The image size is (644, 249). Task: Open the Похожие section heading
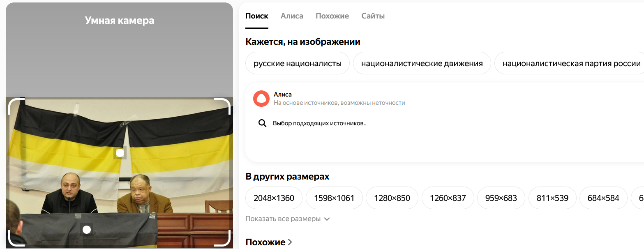[x=265, y=242]
